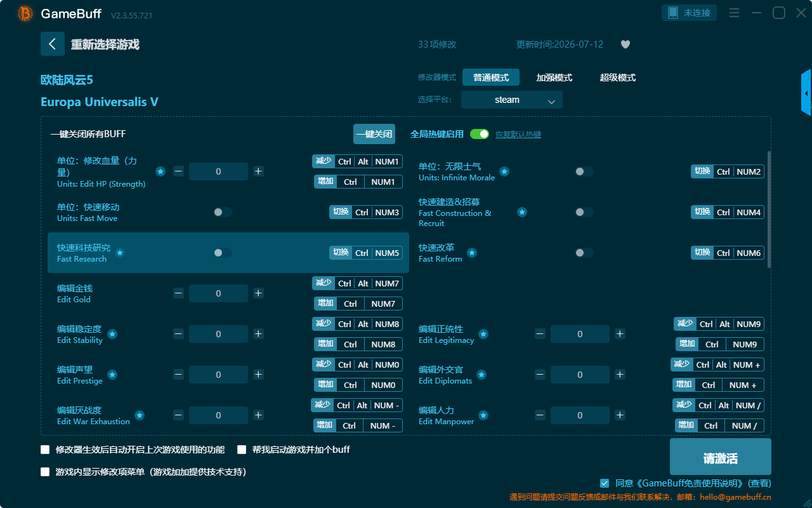The image size is (812, 508).
Task: Click the Edit Gold value field
Action: pyautogui.click(x=218, y=293)
